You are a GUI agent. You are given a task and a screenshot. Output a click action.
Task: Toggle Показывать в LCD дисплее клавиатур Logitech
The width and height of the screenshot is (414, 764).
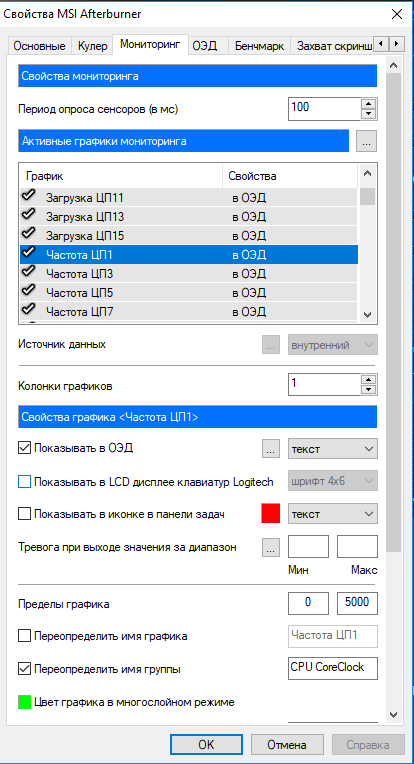click(x=24, y=482)
